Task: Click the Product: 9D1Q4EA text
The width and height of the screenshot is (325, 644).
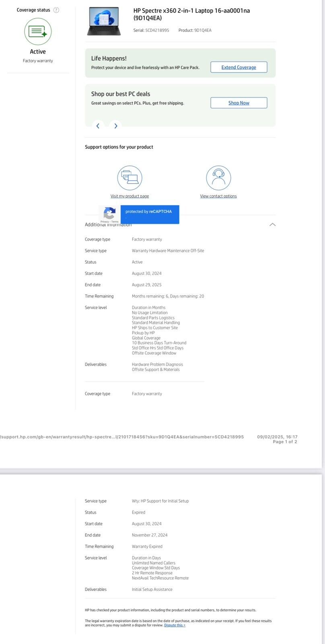Action: pyautogui.click(x=195, y=30)
